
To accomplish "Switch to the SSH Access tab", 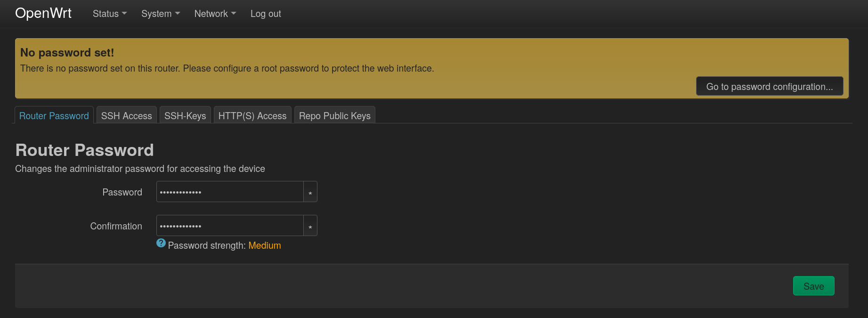I will pos(127,115).
